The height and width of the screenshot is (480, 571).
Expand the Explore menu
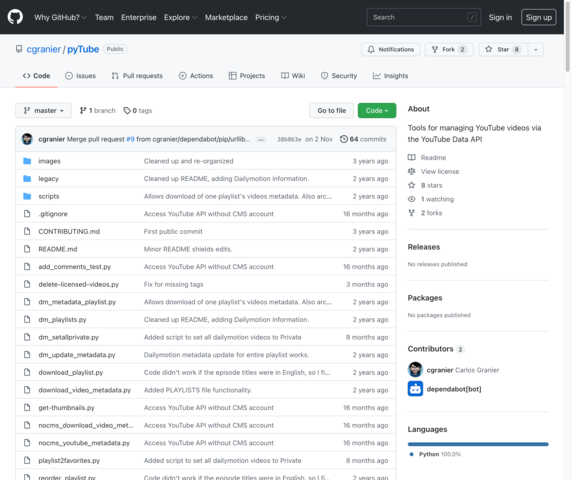(180, 17)
